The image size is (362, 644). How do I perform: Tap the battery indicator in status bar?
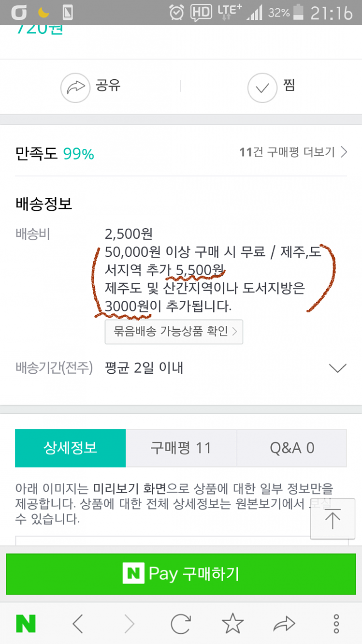coord(300,13)
